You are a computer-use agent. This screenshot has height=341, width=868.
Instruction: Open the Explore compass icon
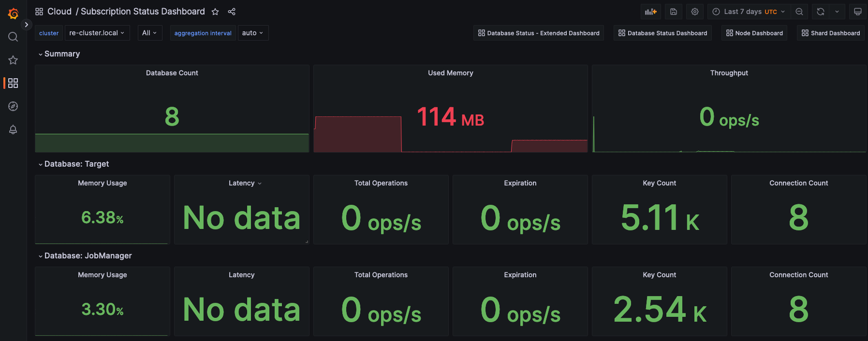coord(13,106)
